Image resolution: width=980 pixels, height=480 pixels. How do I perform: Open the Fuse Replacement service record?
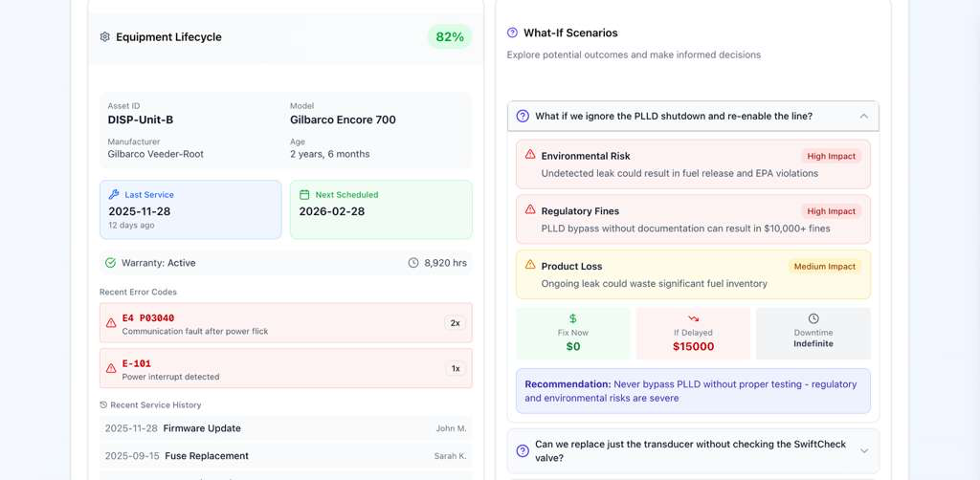(285, 456)
